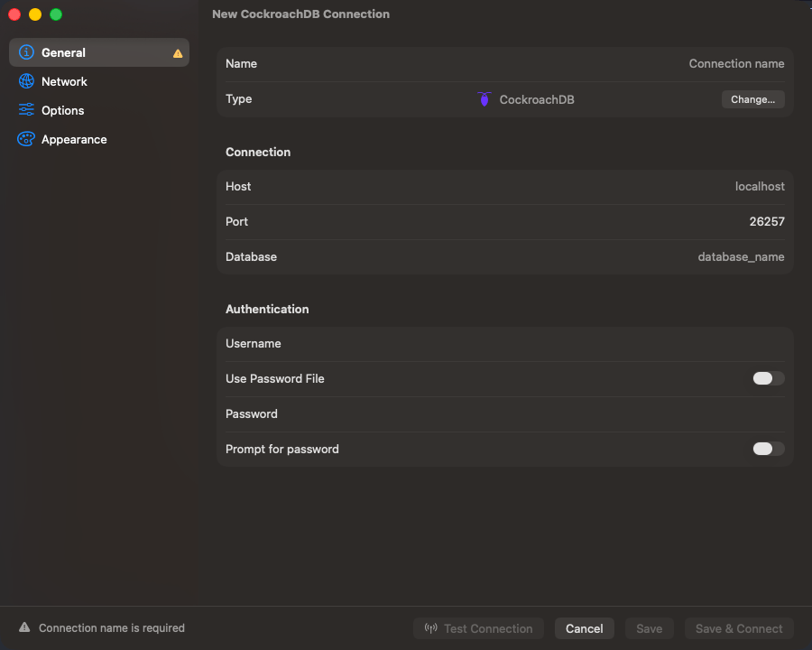
Task: Click the warning icon beside error message
Action: [x=24, y=627]
